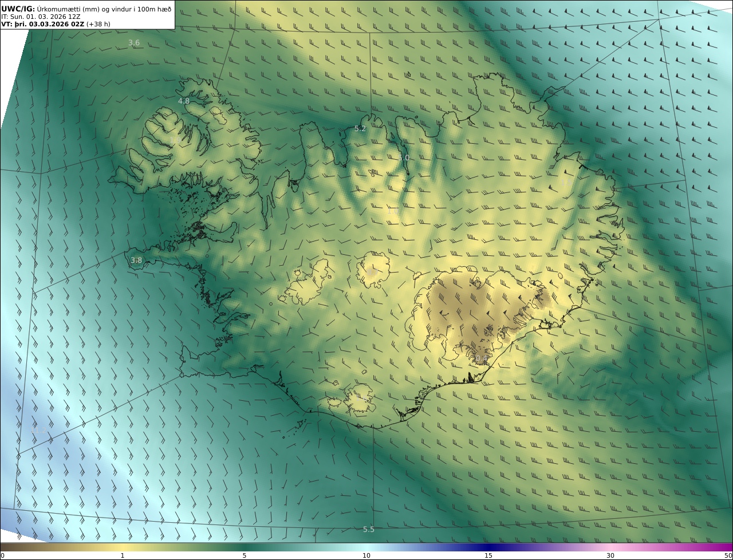Click the 0 tick on the color scale
This screenshot has height=560, width=733.
tap(2, 555)
